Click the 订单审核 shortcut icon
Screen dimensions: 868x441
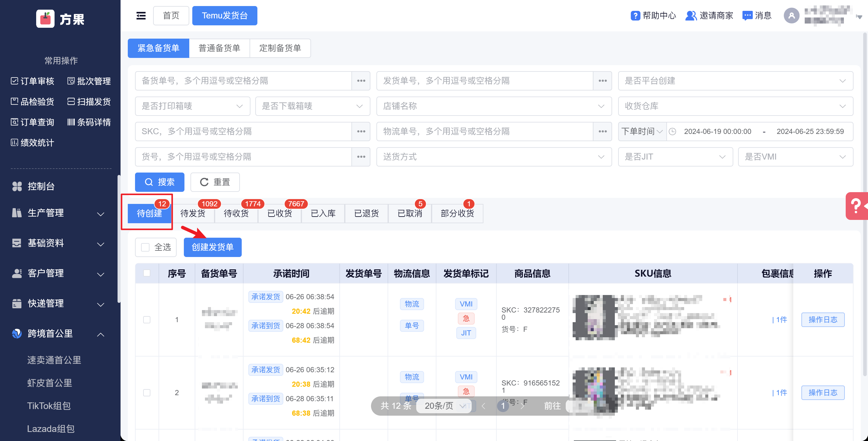point(14,81)
